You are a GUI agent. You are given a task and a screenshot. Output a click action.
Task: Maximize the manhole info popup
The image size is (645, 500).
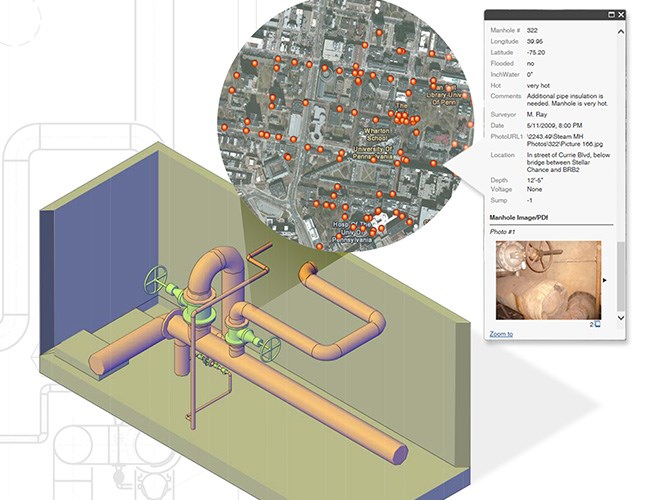click(612, 15)
